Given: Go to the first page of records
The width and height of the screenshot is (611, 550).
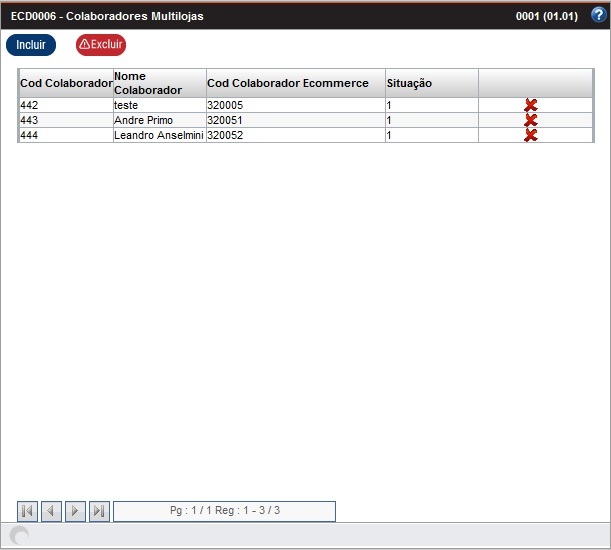Looking at the screenshot, I should (28, 511).
